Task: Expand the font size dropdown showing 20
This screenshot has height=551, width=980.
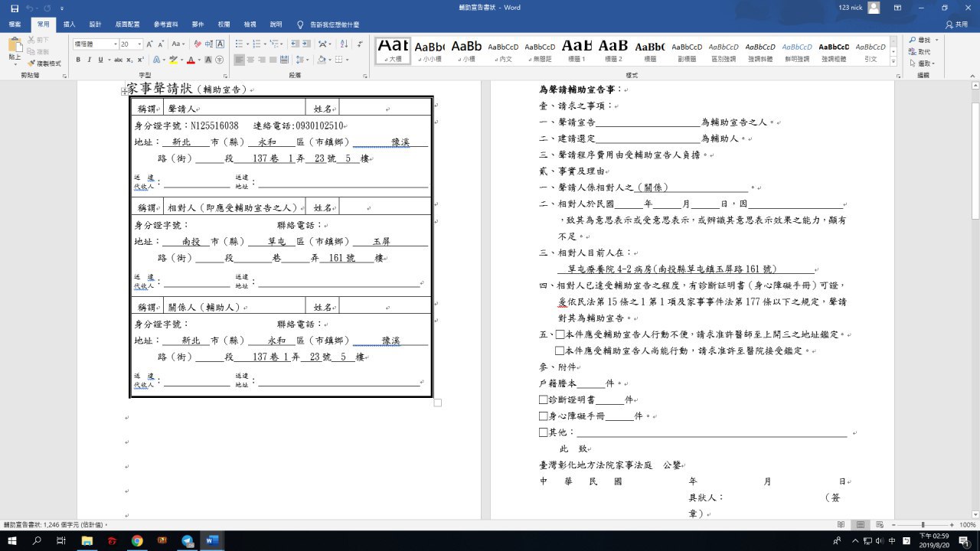Action: [139, 44]
